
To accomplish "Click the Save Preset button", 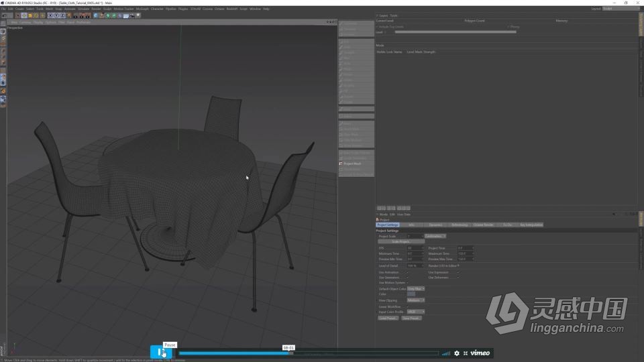I will click(x=411, y=318).
